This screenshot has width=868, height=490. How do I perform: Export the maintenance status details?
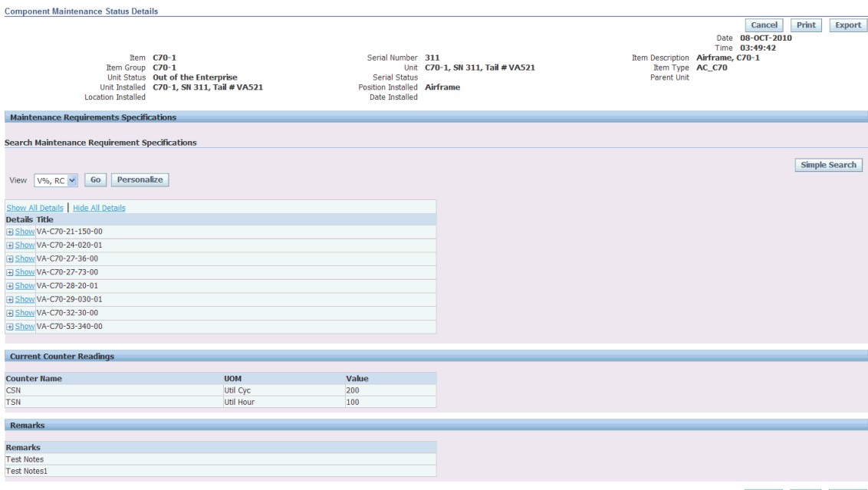(848, 25)
